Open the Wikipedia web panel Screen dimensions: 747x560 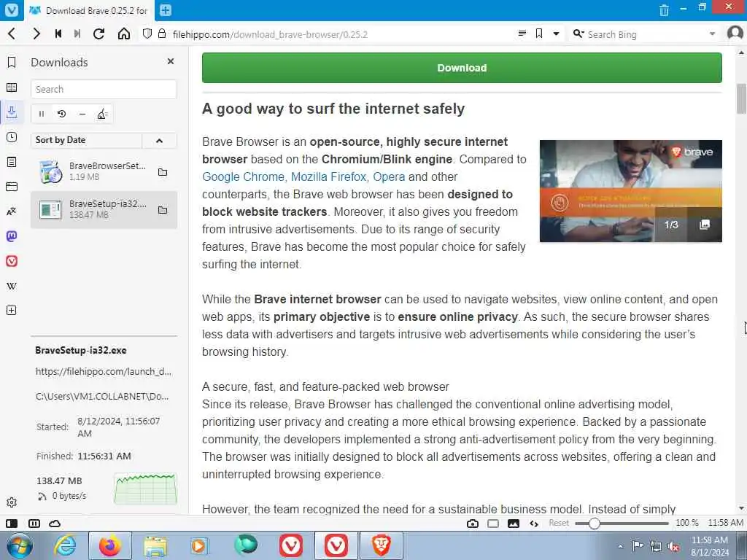(x=12, y=286)
